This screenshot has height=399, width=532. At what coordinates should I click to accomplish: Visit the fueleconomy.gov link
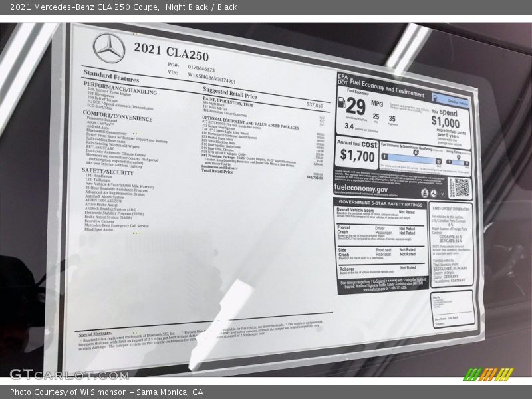click(x=361, y=188)
